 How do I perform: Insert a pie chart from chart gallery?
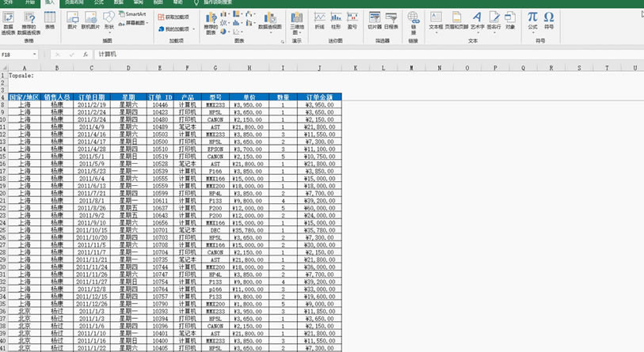[223, 31]
